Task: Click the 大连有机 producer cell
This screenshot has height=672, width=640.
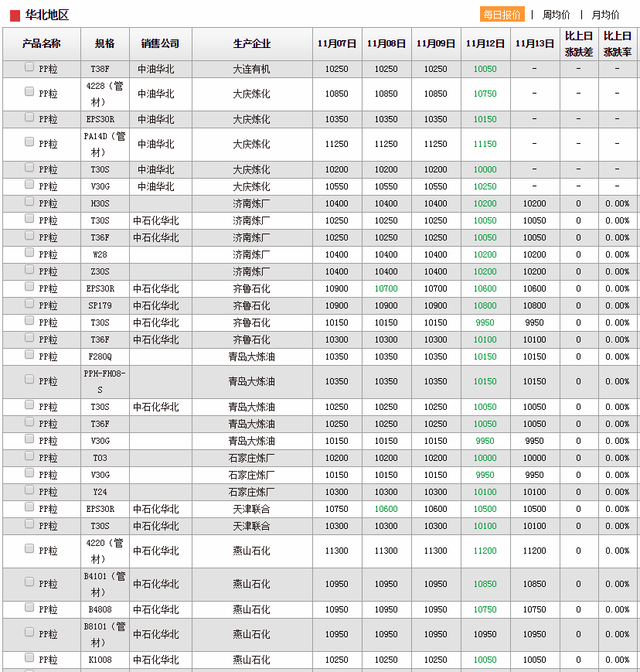Action: pos(251,69)
